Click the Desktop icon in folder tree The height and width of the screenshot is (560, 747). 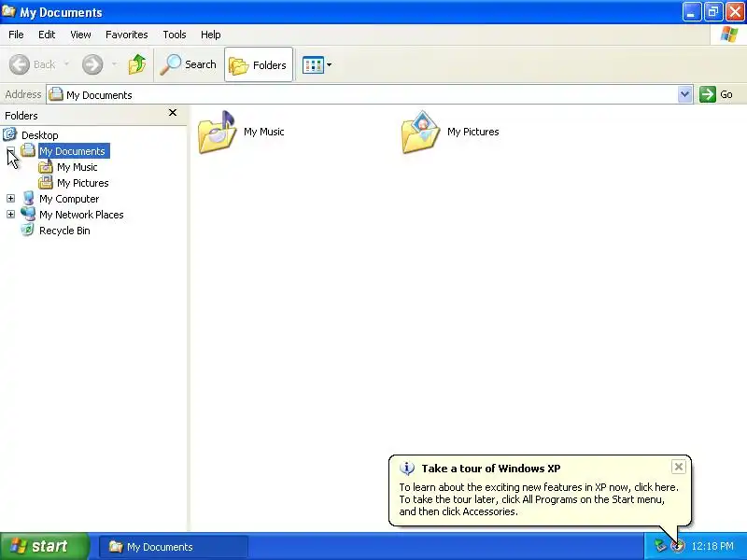click(10, 134)
